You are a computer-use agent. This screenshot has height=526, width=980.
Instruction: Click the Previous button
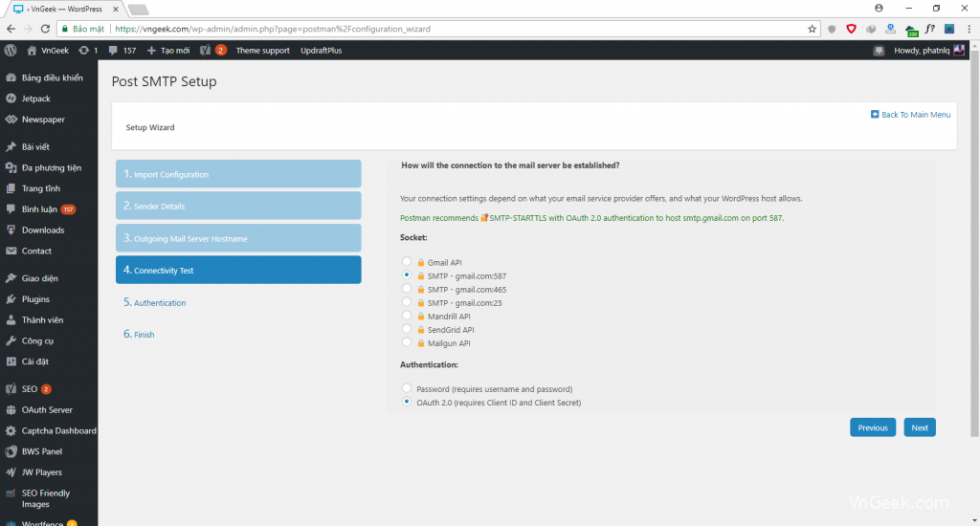(x=873, y=427)
